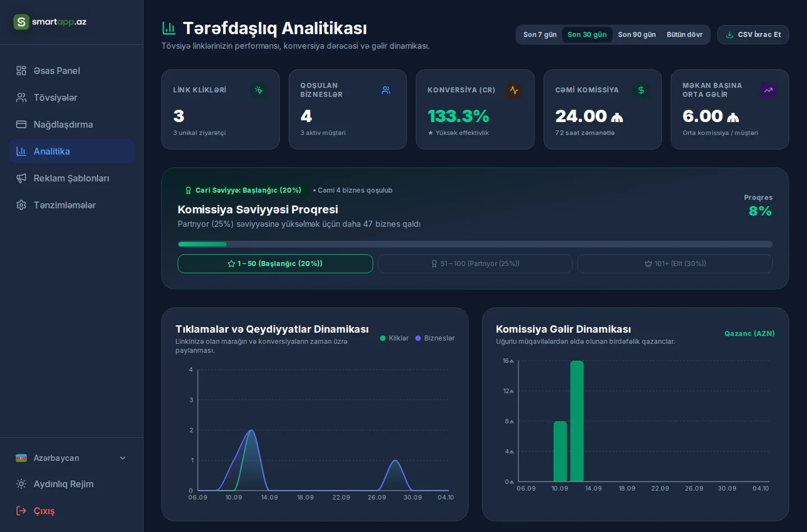Click the tallest green bar in commission chart
Image resolution: width=807 pixels, height=532 pixels.
coord(577,421)
